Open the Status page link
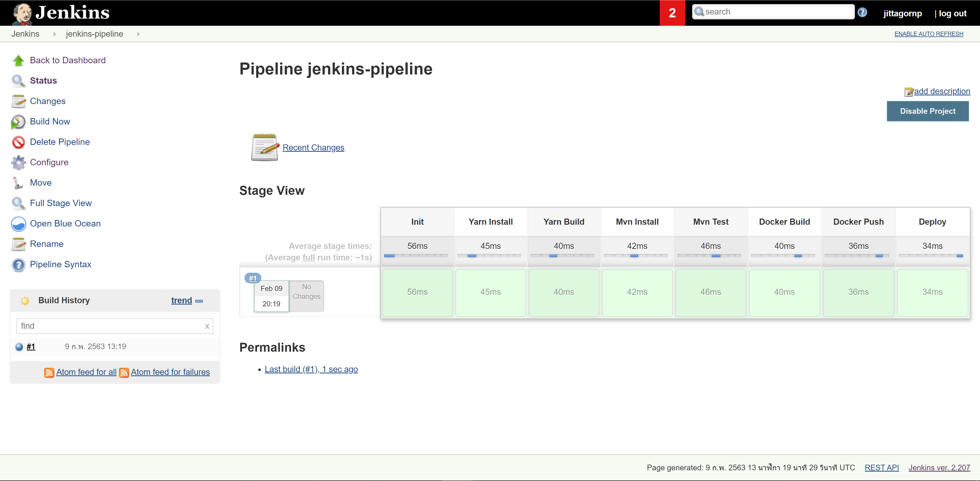The width and height of the screenshot is (980, 481). [43, 81]
